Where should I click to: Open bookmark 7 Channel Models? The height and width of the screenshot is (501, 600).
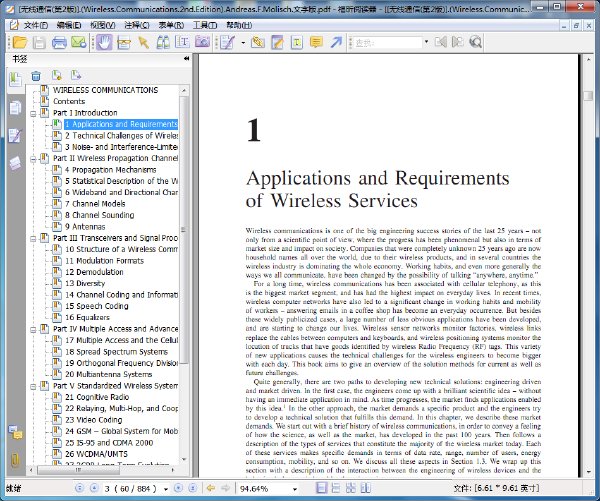click(x=95, y=204)
